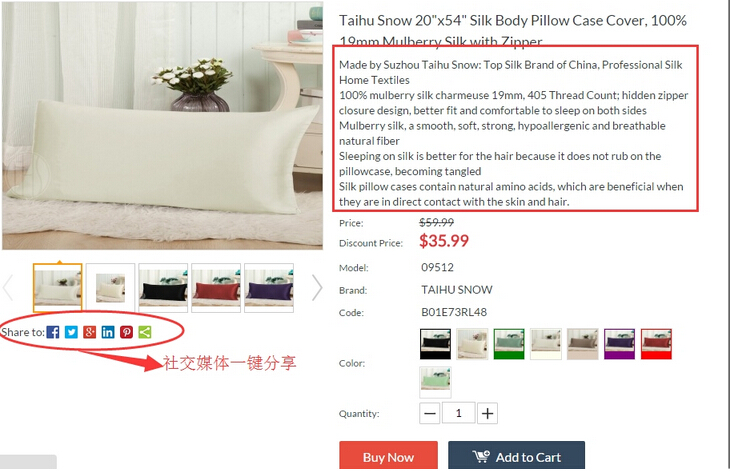
Task: Click the Buy Now button
Action: click(388, 456)
